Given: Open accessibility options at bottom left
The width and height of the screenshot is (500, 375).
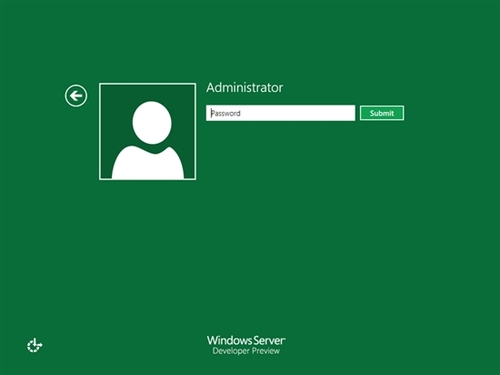Looking at the screenshot, I should (x=34, y=345).
